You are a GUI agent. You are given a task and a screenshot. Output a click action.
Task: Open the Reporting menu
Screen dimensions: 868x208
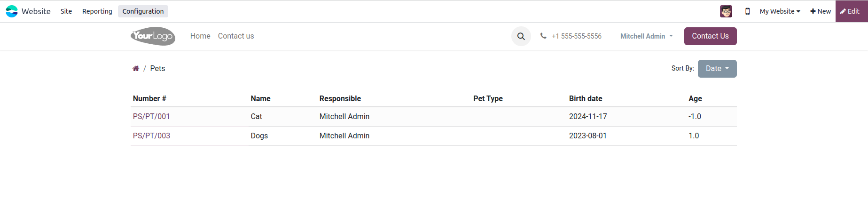coord(97,11)
